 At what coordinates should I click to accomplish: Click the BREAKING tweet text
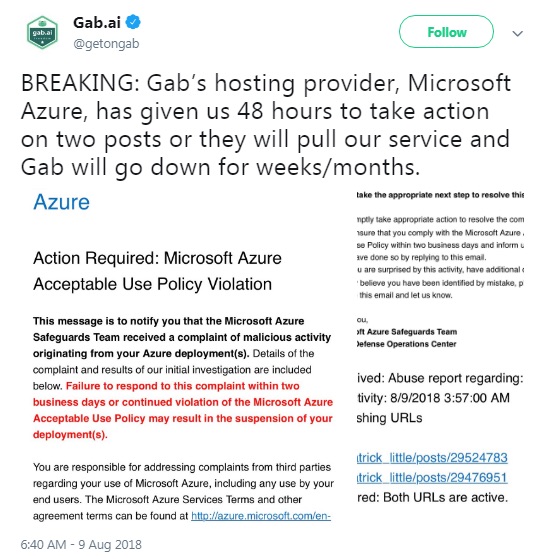click(x=266, y=124)
